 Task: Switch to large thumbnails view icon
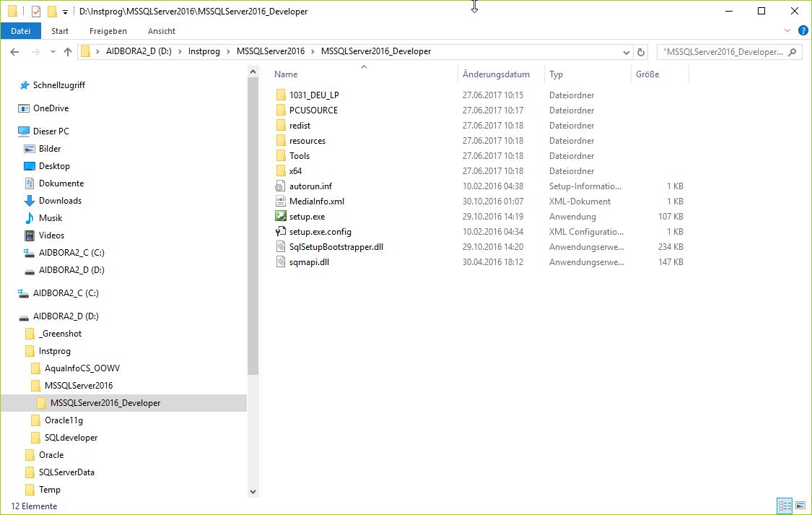[x=800, y=505]
